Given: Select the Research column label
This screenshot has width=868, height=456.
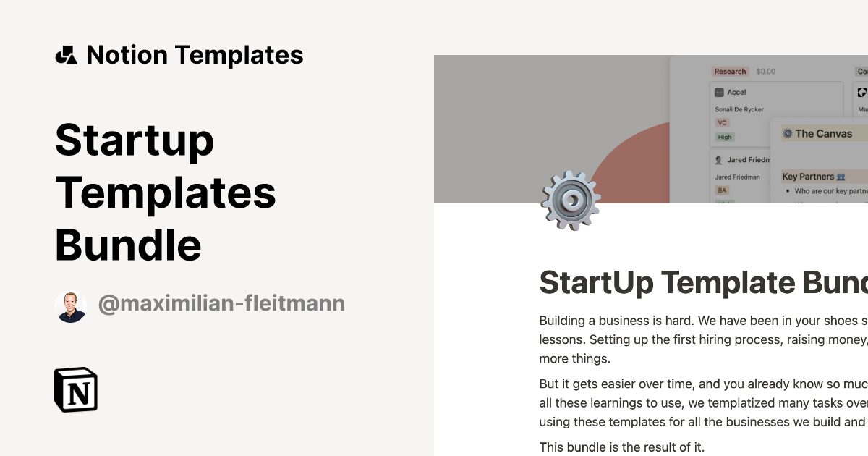Looking at the screenshot, I should click(x=730, y=71).
